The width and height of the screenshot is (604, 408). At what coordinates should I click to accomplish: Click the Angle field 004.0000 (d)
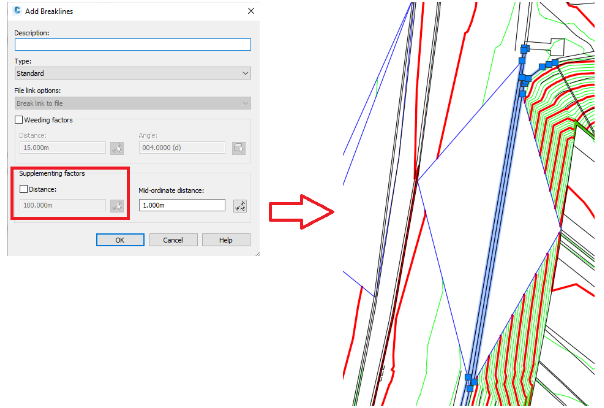tap(182, 148)
